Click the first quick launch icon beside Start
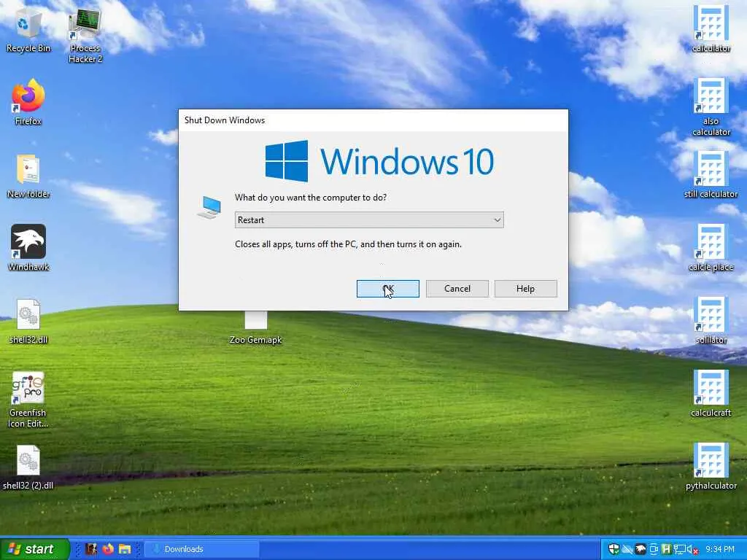747x560 pixels. point(91,549)
